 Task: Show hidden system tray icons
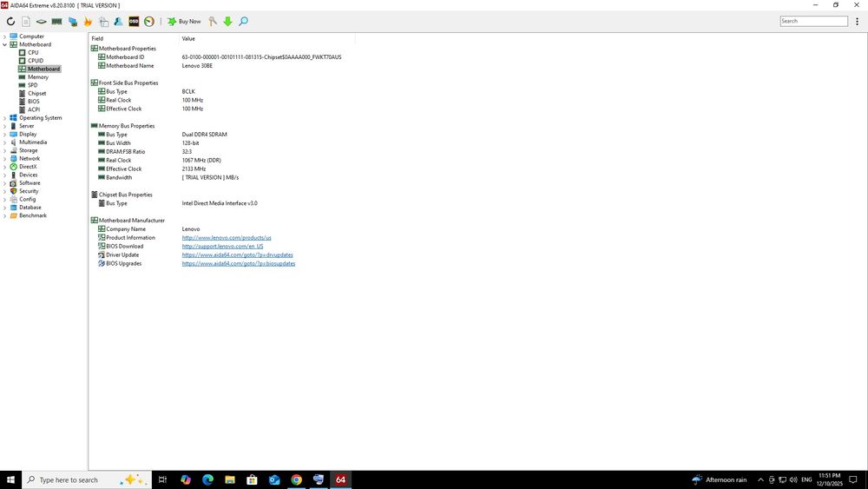760,479
